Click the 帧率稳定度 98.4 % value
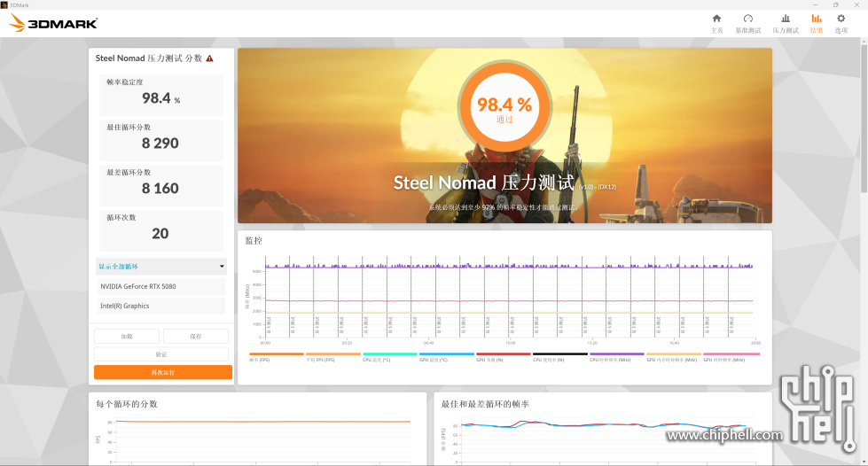Screen dimensions: 868x466 click(x=161, y=98)
